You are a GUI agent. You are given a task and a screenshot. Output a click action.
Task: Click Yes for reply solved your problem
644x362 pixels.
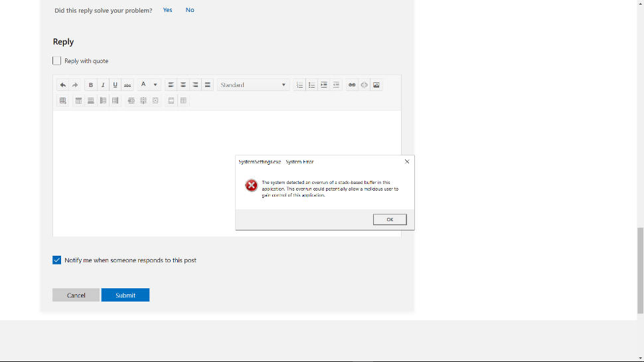pyautogui.click(x=167, y=10)
